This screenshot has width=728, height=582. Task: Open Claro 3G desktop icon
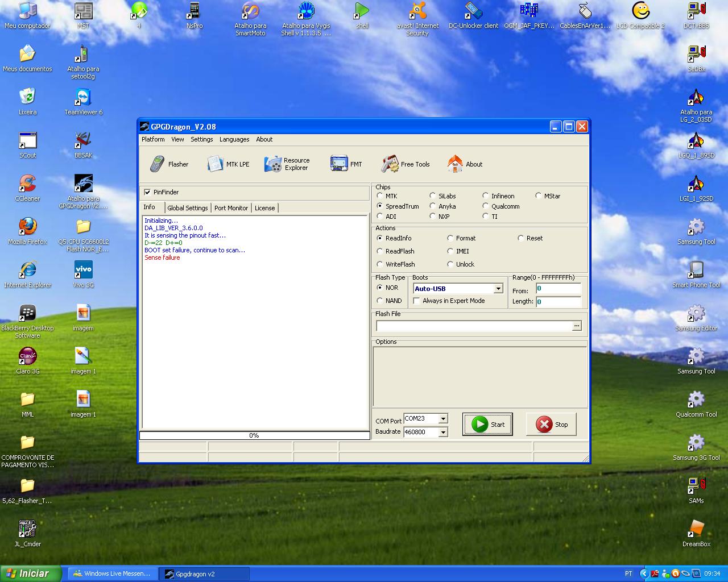coord(27,360)
